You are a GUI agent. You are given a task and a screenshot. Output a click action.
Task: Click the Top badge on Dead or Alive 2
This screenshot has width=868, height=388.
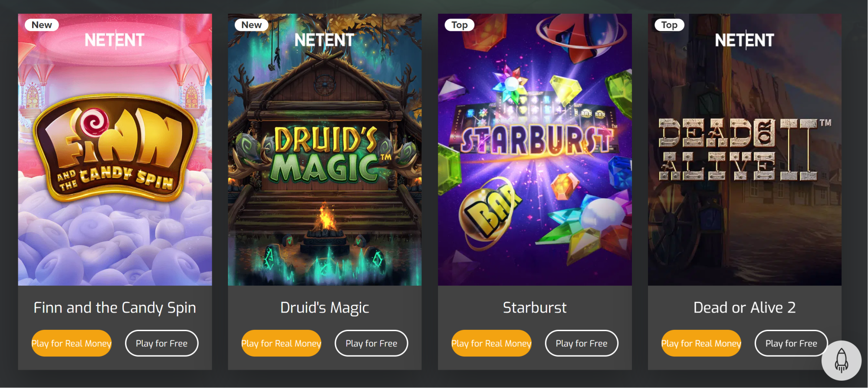pyautogui.click(x=669, y=25)
